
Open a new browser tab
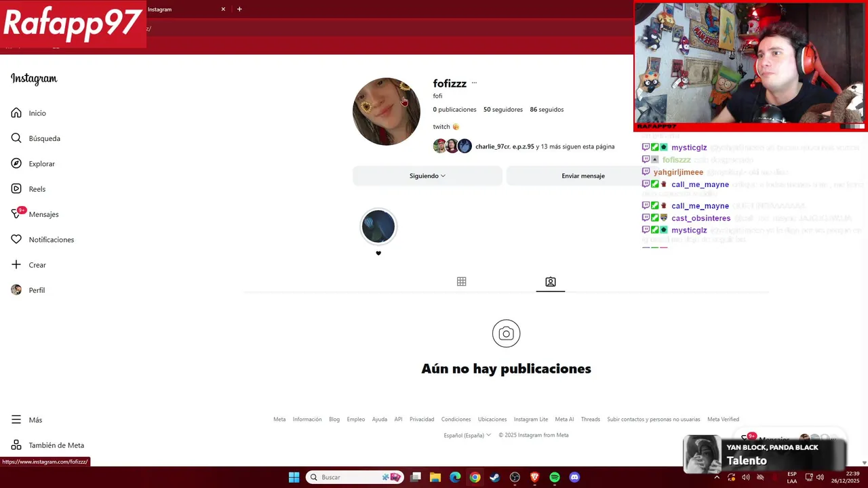pyautogui.click(x=239, y=9)
